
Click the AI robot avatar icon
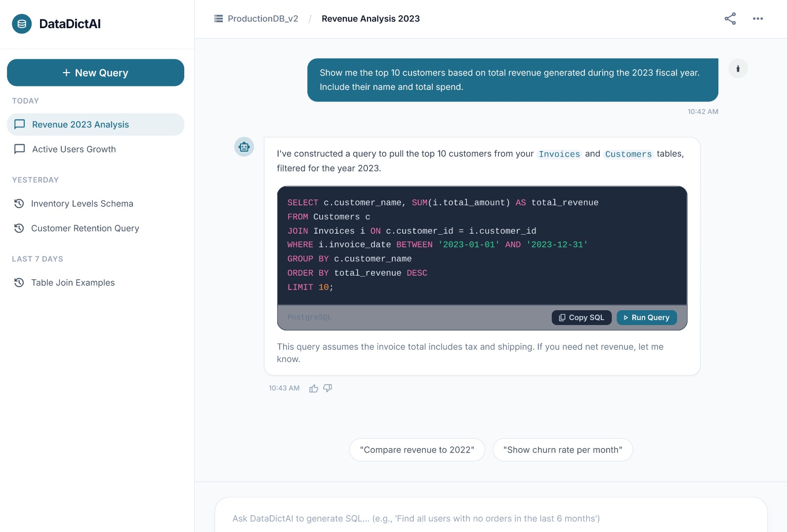[x=244, y=147]
